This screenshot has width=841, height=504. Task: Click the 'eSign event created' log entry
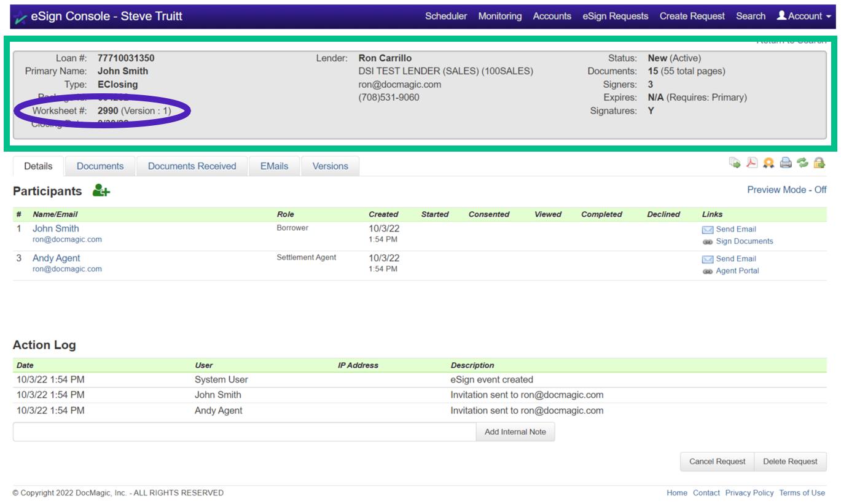492,379
